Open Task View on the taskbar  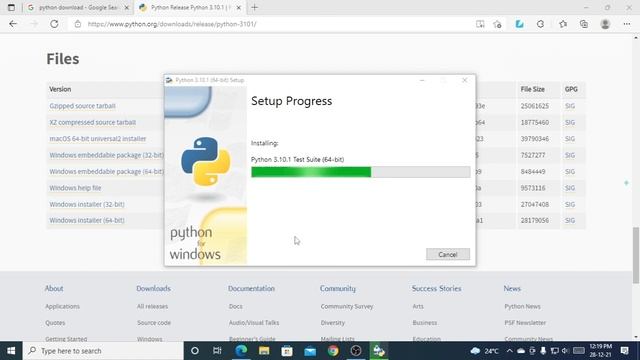217,351
